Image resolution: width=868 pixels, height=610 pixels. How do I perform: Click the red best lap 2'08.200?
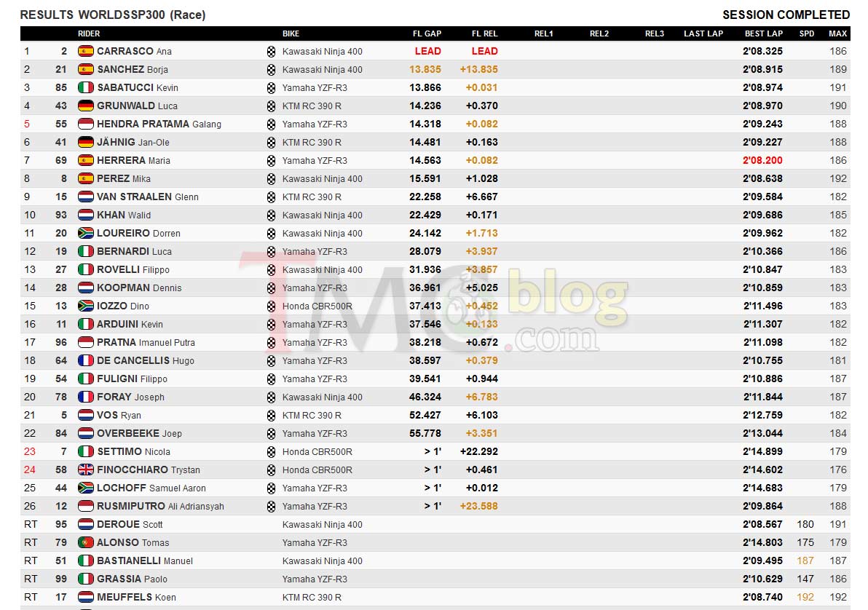coord(762,161)
